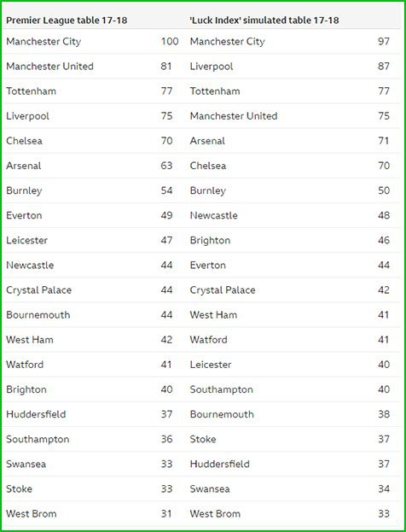Click the 'Luck Index' simulated table header
This screenshot has height=532, width=406.
pos(264,20)
